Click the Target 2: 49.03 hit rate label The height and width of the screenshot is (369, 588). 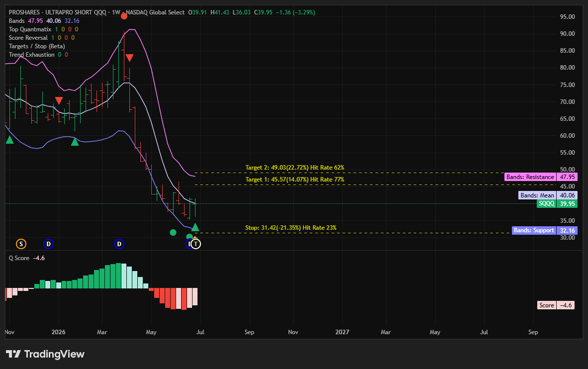click(x=295, y=168)
